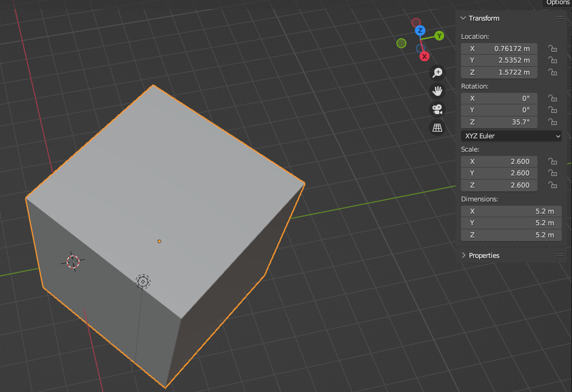Click the light object in viewport
572x392 pixels.
tap(143, 282)
